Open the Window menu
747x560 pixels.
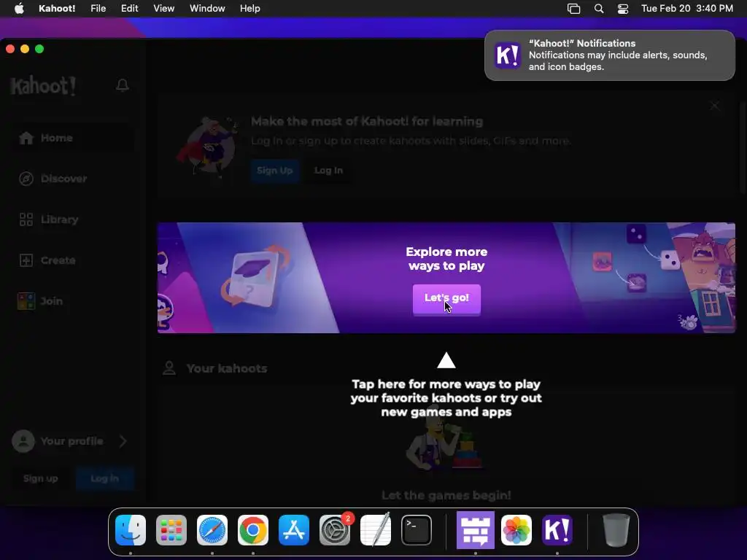click(x=207, y=9)
